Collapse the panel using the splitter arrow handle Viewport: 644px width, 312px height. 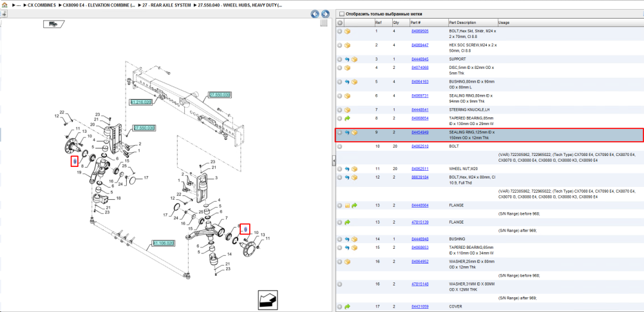pyautogui.click(x=334, y=161)
